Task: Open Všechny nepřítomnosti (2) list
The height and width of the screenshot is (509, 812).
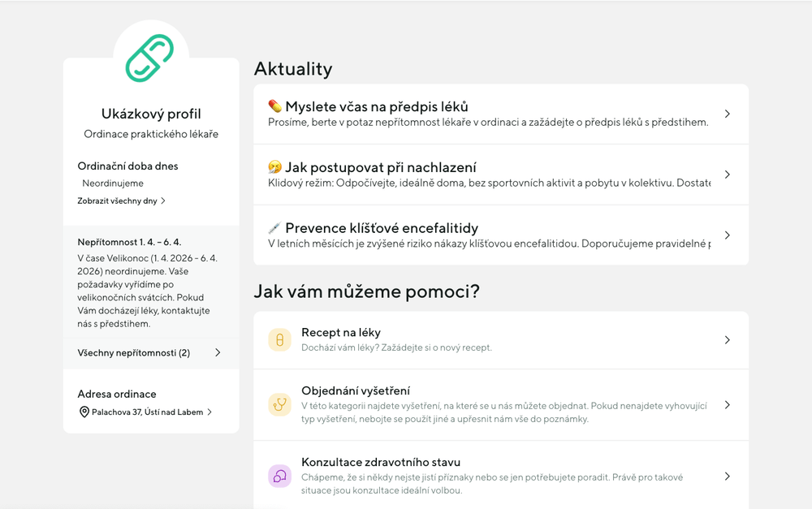Action: [150, 353]
